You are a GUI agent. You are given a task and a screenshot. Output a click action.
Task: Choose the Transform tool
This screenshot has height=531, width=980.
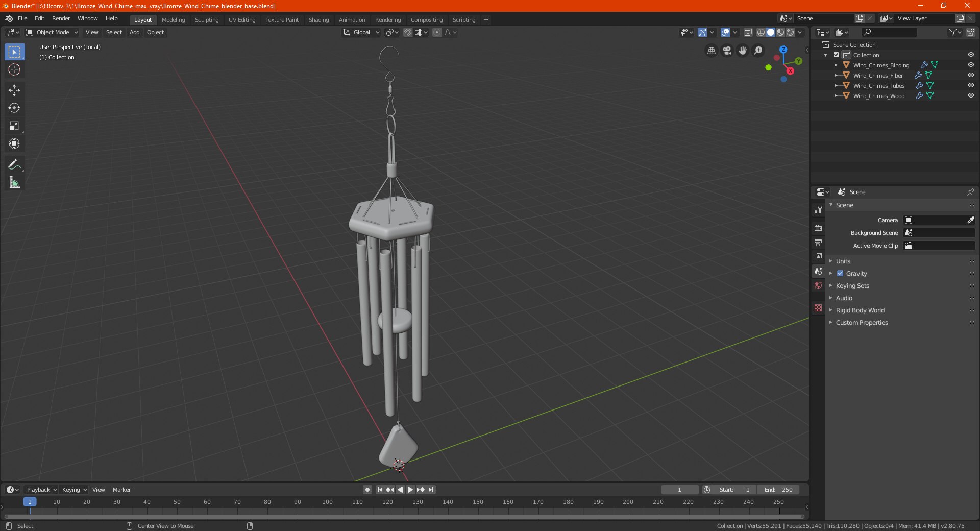14,143
